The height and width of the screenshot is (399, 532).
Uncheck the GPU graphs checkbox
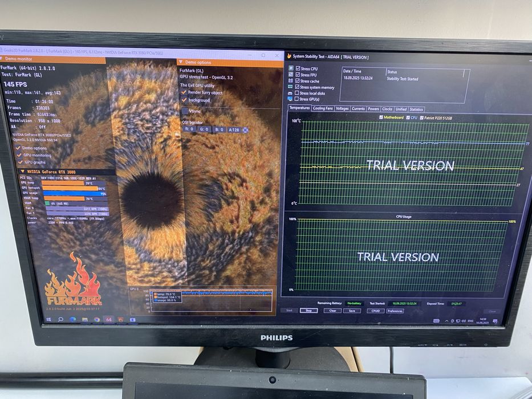pos(21,162)
